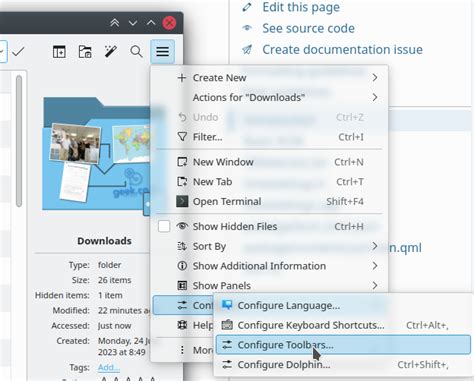This screenshot has width=474, height=381.
Task: Click the info icon of Show Additional Information
Action: point(182,266)
